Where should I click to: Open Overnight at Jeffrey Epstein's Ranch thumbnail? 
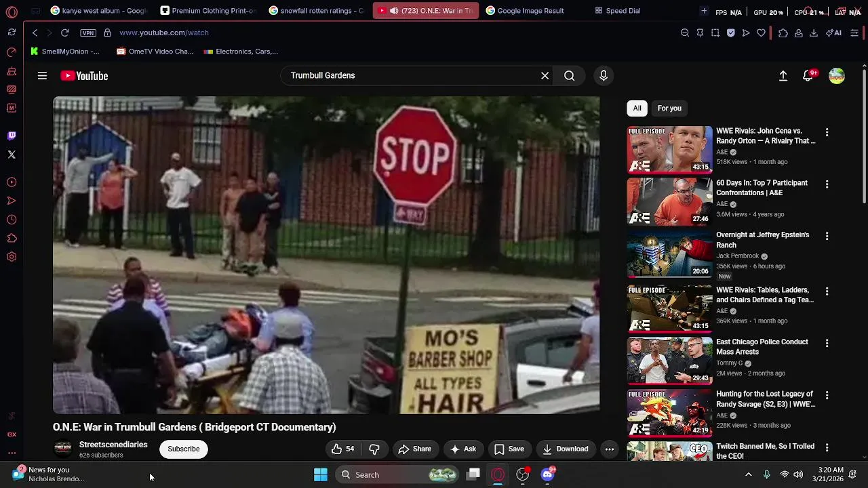pos(669,254)
